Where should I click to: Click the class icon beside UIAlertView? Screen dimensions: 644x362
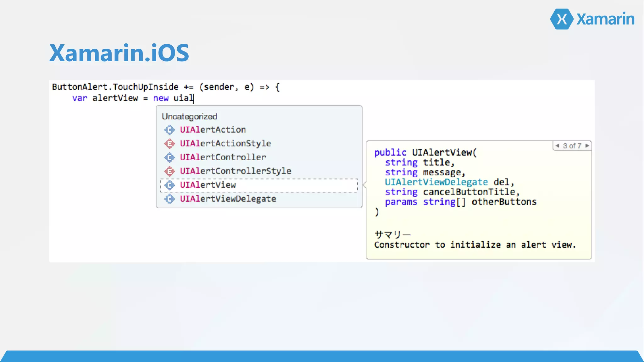click(x=169, y=185)
